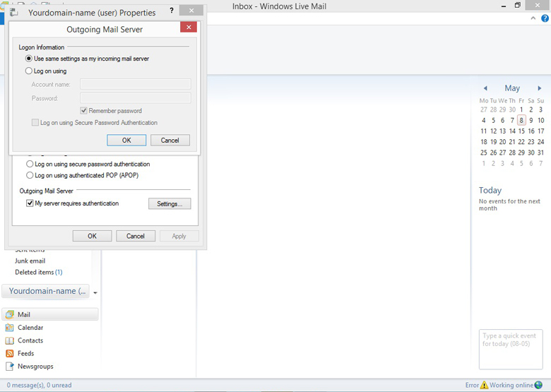Select the Log on using radio option
The height and width of the screenshot is (392, 551).
29,71
